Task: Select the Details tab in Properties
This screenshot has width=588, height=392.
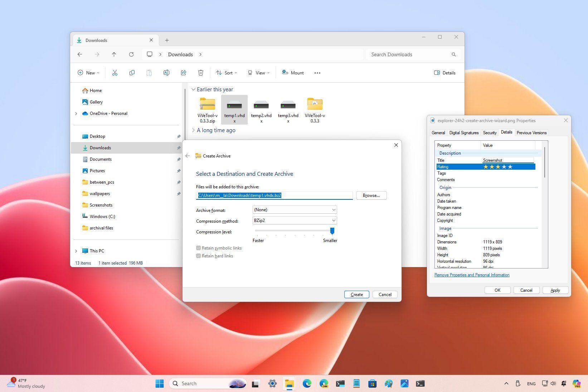Action: coord(506,132)
